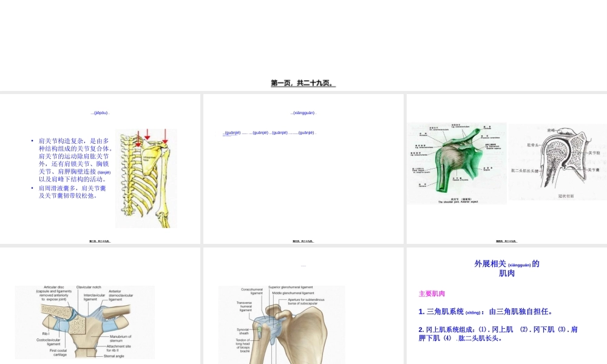Select the sternoclavicular joint anatomy illustration
The width and height of the screenshot is (607, 364).
(x=84, y=322)
